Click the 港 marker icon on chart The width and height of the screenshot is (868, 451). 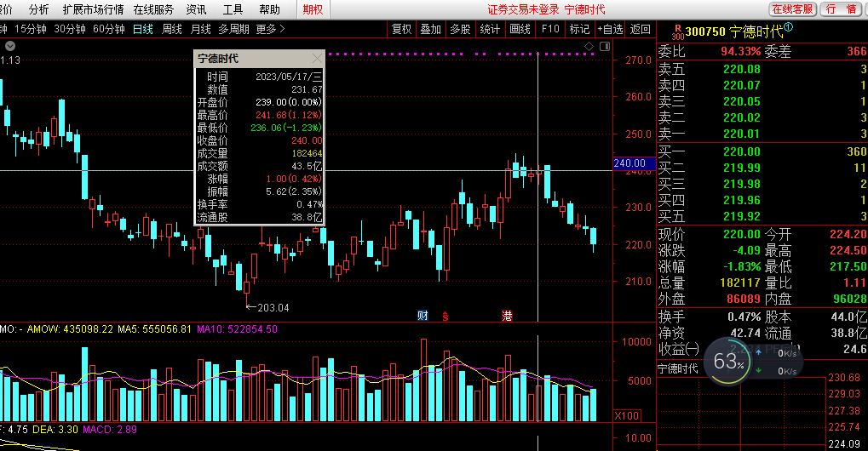(x=507, y=316)
